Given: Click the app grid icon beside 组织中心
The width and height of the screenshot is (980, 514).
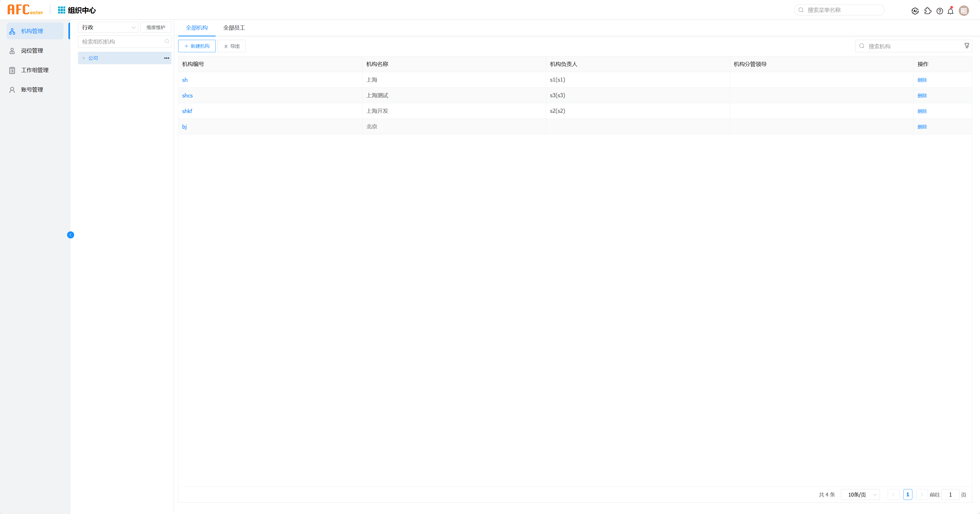Looking at the screenshot, I should [61, 10].
